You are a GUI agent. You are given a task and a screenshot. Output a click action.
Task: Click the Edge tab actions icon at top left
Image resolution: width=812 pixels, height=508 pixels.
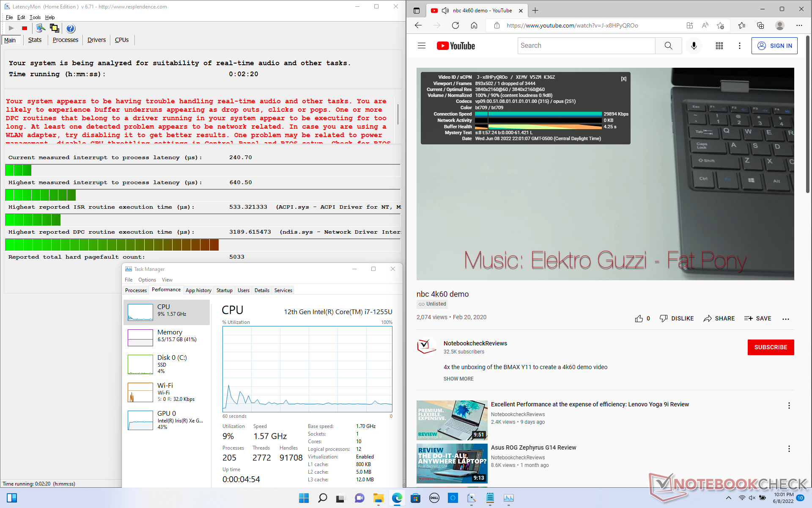click(417, 10)
